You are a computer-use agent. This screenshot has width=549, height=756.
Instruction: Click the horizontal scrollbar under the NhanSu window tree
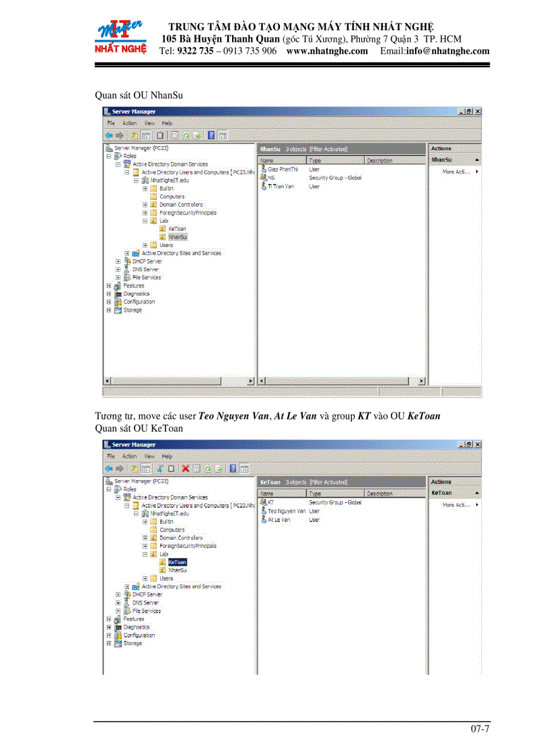click(x=178, y=381)
